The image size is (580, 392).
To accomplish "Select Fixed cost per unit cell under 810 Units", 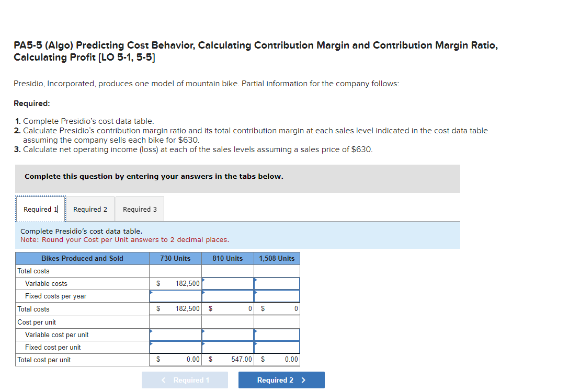I will click(x=228, y=347).
